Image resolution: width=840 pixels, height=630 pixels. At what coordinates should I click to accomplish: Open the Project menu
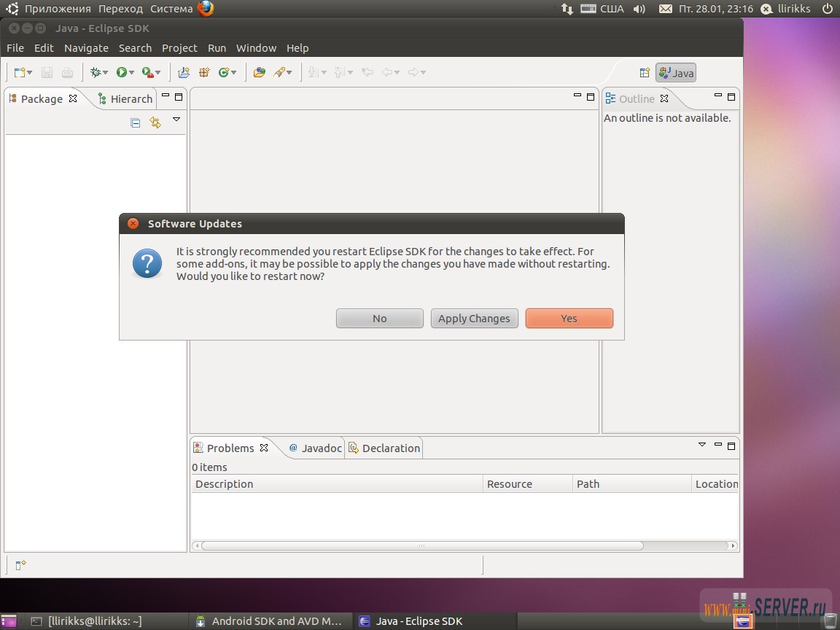tap(179, 48)
